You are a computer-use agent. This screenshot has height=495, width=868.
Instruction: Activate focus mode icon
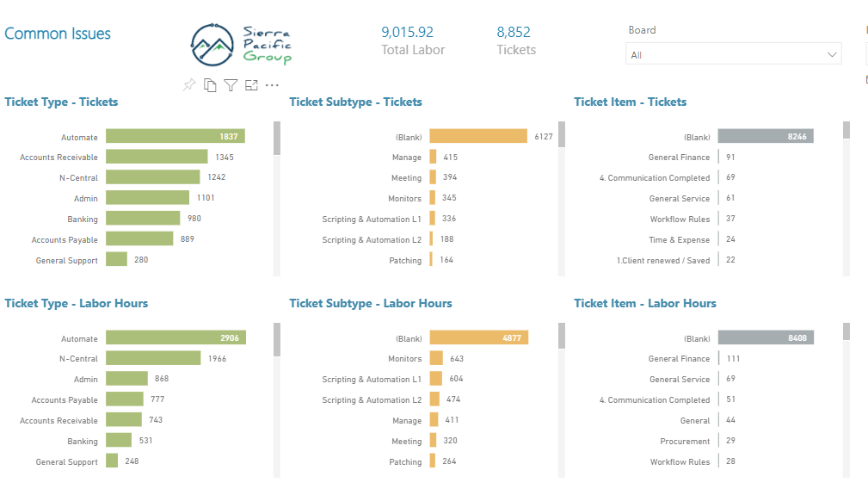click(251, 84)
